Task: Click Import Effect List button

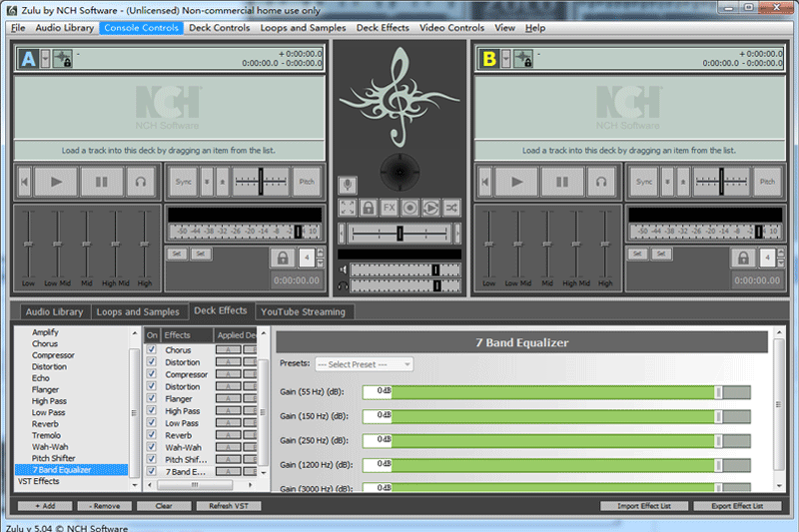Action: [644, 506]
